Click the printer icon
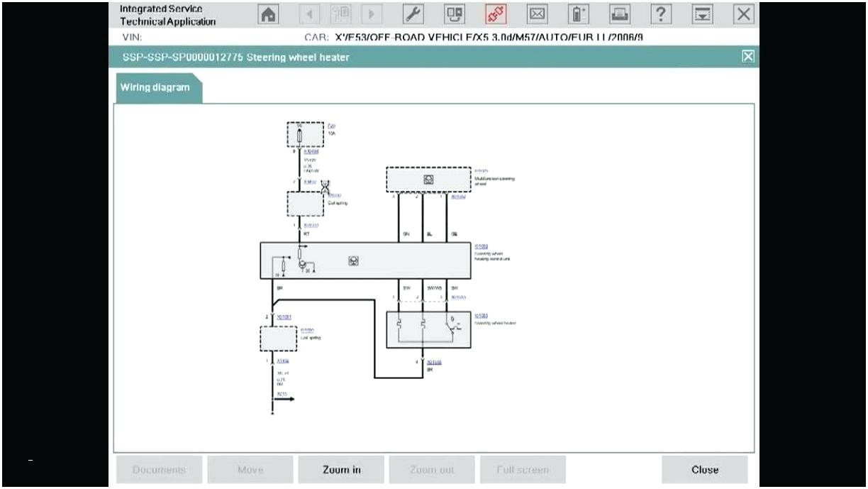The image size is (868, 489). point(618,13)
